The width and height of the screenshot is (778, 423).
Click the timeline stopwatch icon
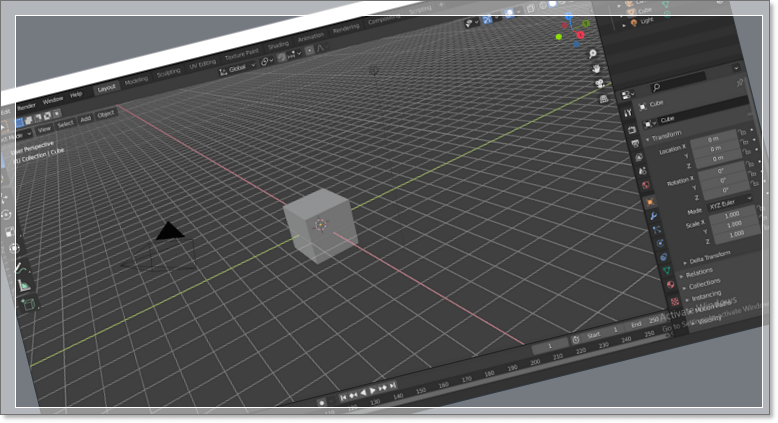coord(576,340)
